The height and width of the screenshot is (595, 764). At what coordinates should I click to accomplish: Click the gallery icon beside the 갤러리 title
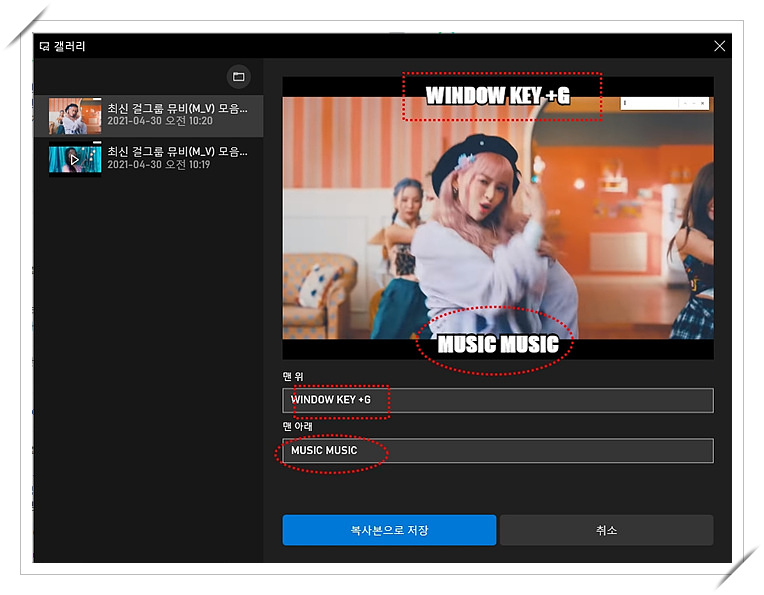click(x=44, y=47)
